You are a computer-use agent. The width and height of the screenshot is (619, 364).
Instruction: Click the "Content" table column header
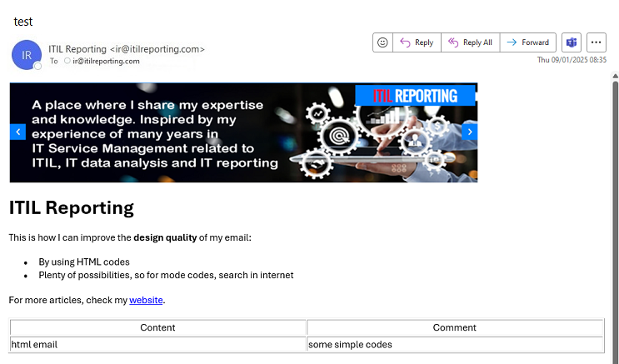click(x=157, y=327)
